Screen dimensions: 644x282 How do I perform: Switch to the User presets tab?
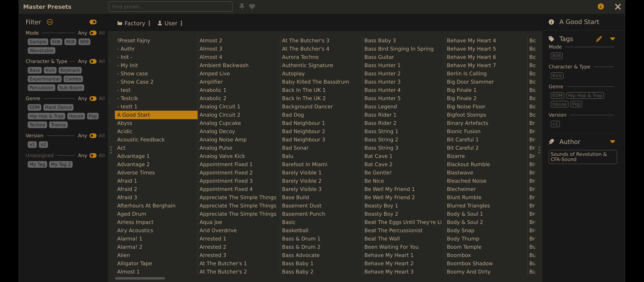pyautogui.click(x=167, y=23)
